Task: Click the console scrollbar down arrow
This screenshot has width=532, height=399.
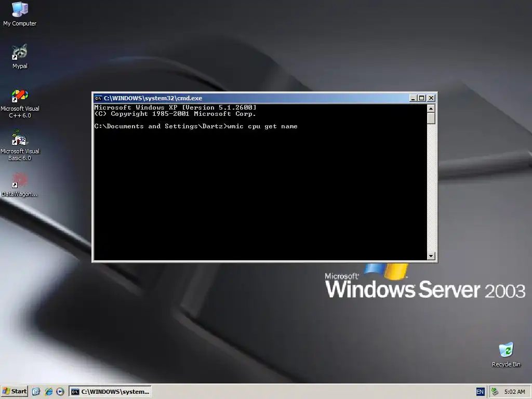Action: pos(431,256)
